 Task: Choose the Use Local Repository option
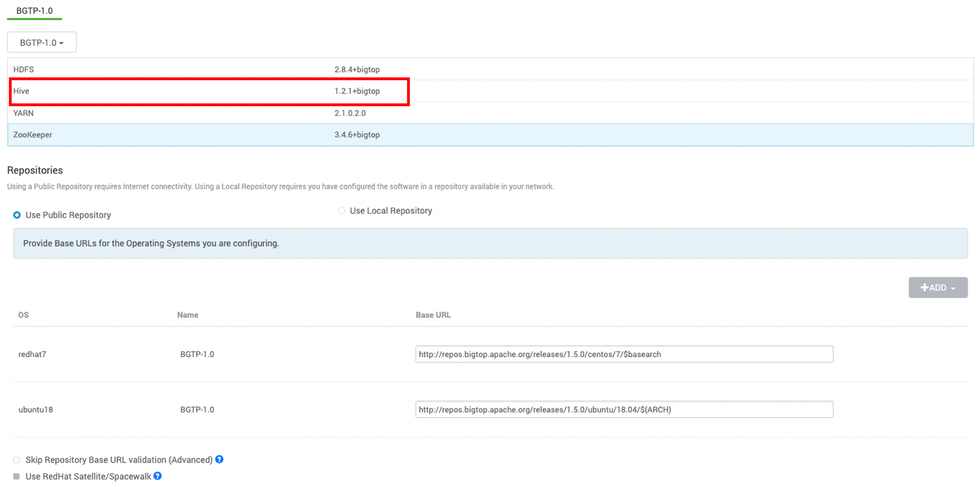point(342,211)
